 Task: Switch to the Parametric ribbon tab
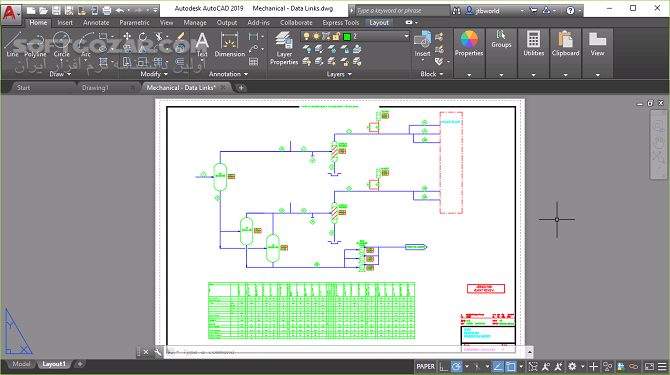134,23
